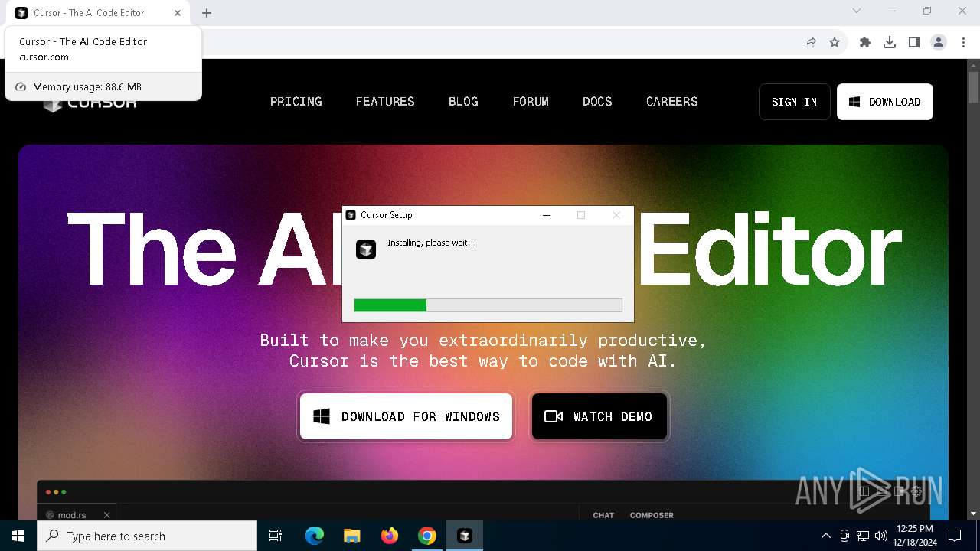980x551 pixels.
Task: Open the Chrome profile avatar
Action: (x=939, y=43)
